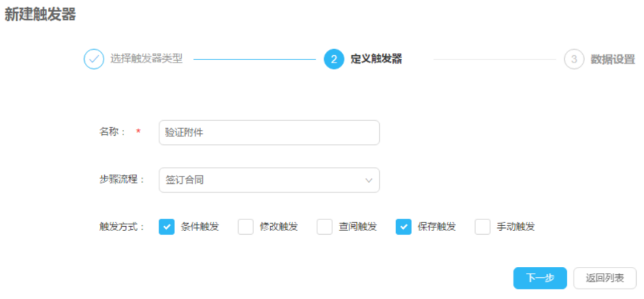Click the step 3 circle icon
Image resolution: width=644 pixels, height=299 pixels.
[x=574, y=59]
